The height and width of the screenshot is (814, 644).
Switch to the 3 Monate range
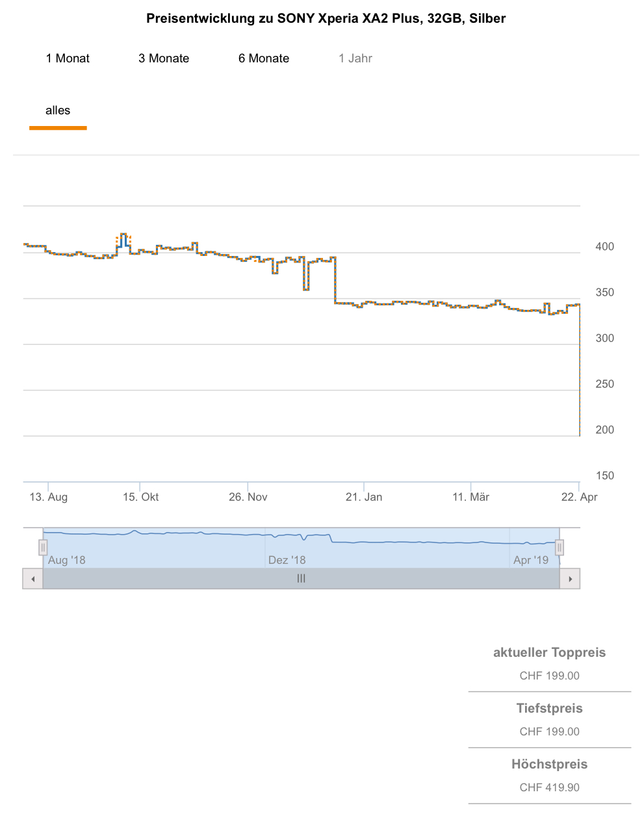click(164, 58)
